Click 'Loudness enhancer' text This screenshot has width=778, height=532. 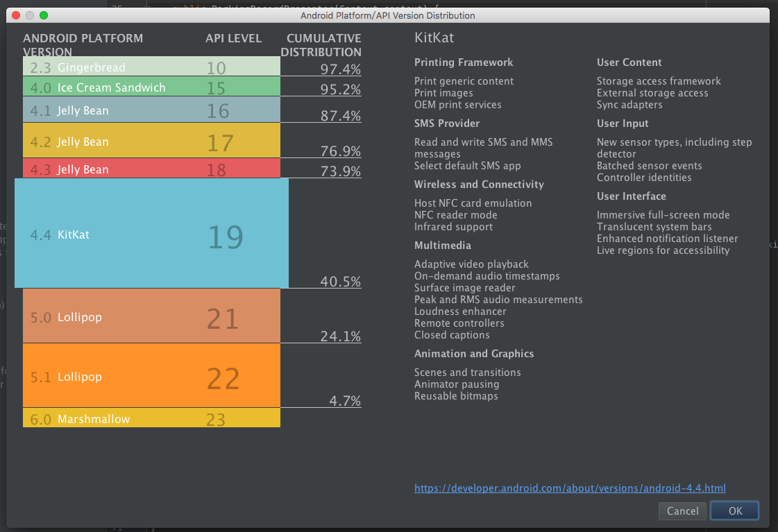point(460,311)
